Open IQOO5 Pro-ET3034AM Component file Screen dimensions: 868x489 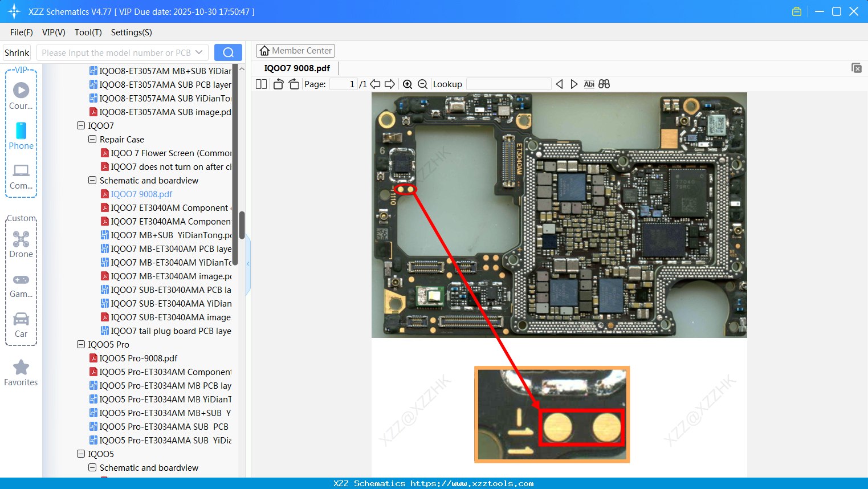click(160, 372)
